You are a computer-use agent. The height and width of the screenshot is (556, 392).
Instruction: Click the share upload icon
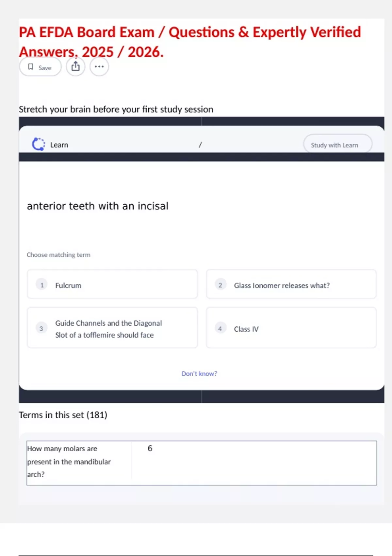point(75,67)
